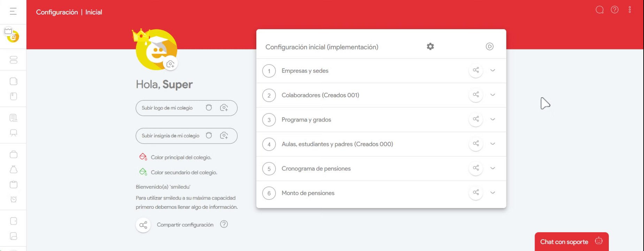Expand the Colaboradores section

(492, 95)
